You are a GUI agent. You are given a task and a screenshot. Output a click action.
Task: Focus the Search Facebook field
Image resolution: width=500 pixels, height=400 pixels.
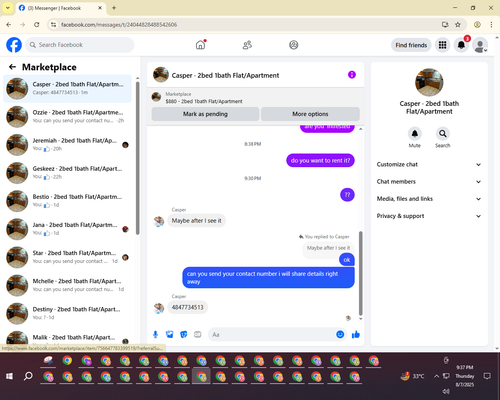80,45
